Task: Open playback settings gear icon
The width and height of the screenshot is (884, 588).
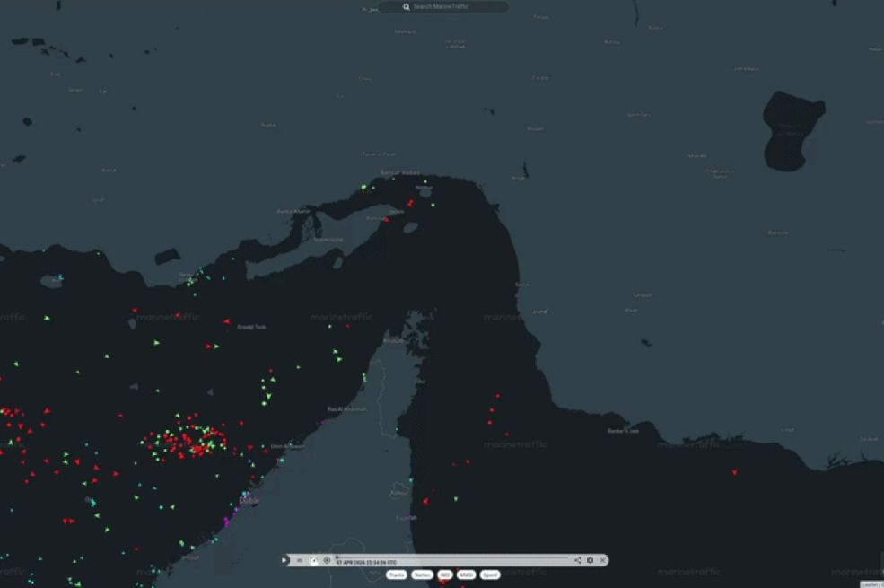Action: pos(590,560)
